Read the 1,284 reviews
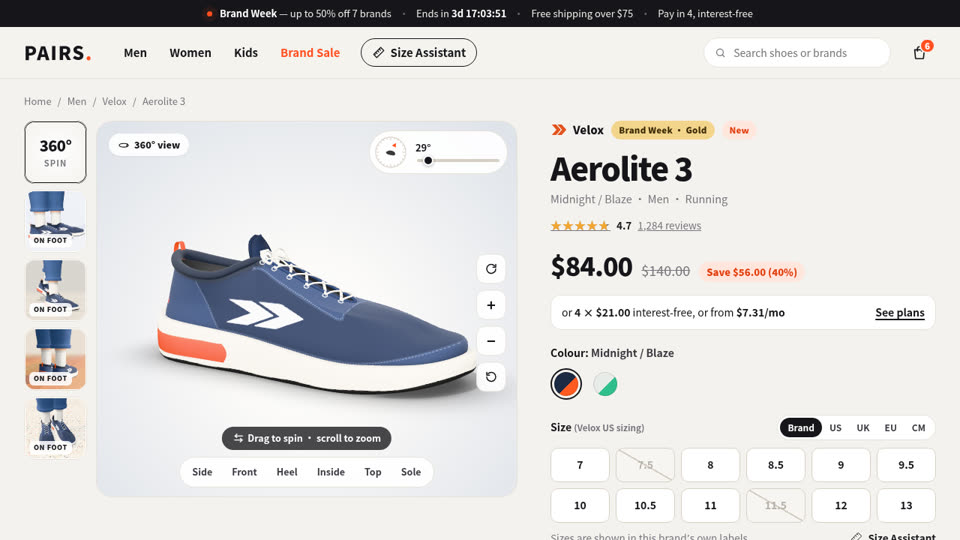Screen dimensions: 960x540 tap(669, 226)
